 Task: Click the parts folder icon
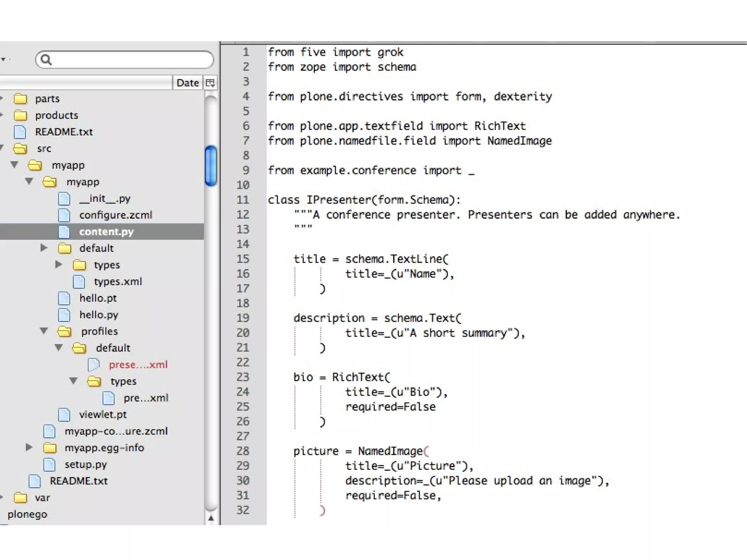coord(20,99)
